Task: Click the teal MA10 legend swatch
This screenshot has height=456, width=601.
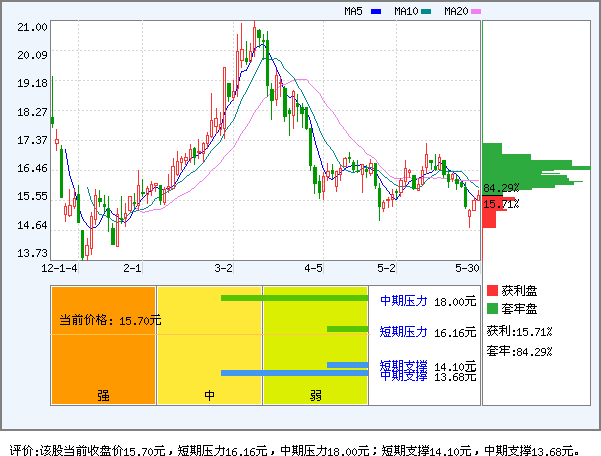Action: pyautogui.click(x=426, y=12)
